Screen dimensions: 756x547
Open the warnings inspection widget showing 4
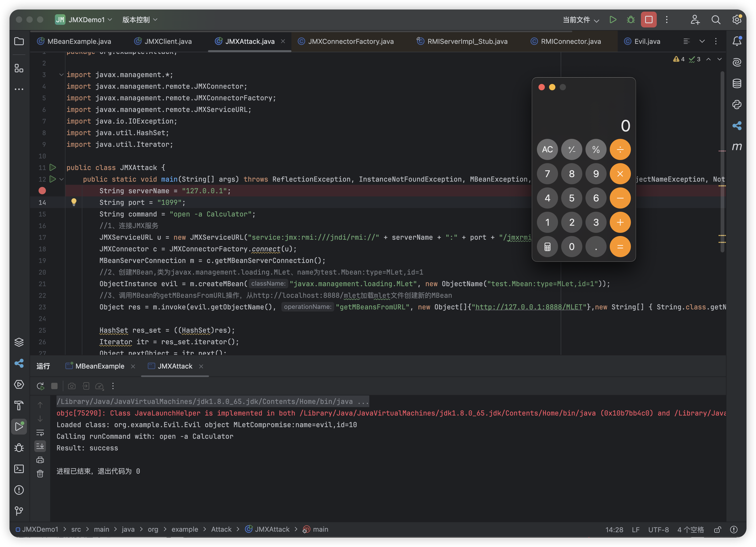coord(679,59)
